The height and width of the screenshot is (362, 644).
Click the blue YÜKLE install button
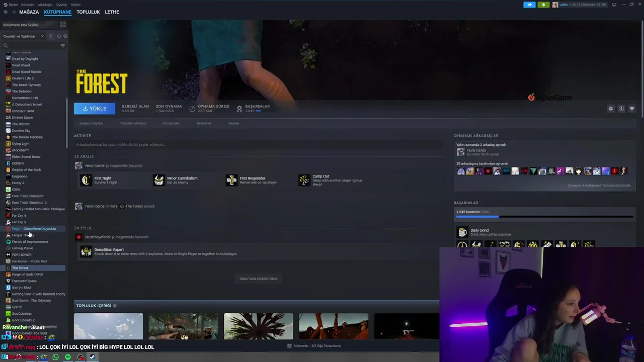94,109
